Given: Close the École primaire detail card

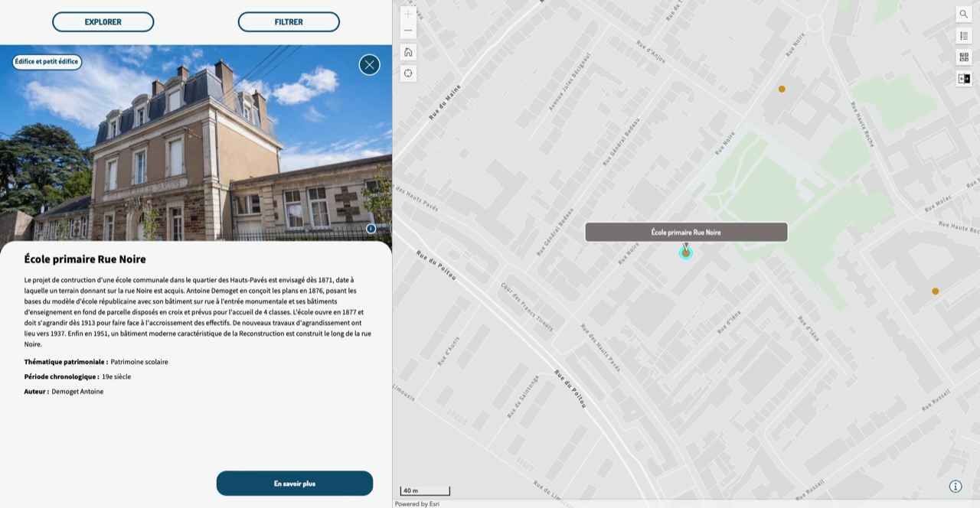Looking at the screenshot, I should coord(369,65).
